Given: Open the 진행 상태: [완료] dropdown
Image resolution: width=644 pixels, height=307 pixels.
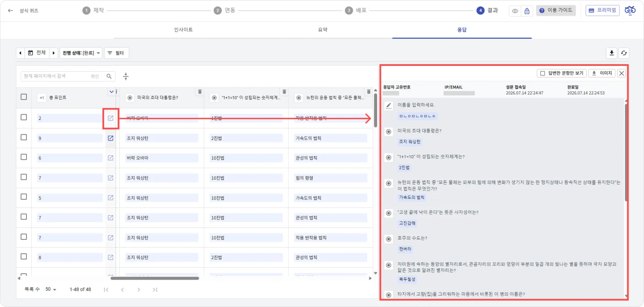Looking at the screenshot, I should 81,53.
